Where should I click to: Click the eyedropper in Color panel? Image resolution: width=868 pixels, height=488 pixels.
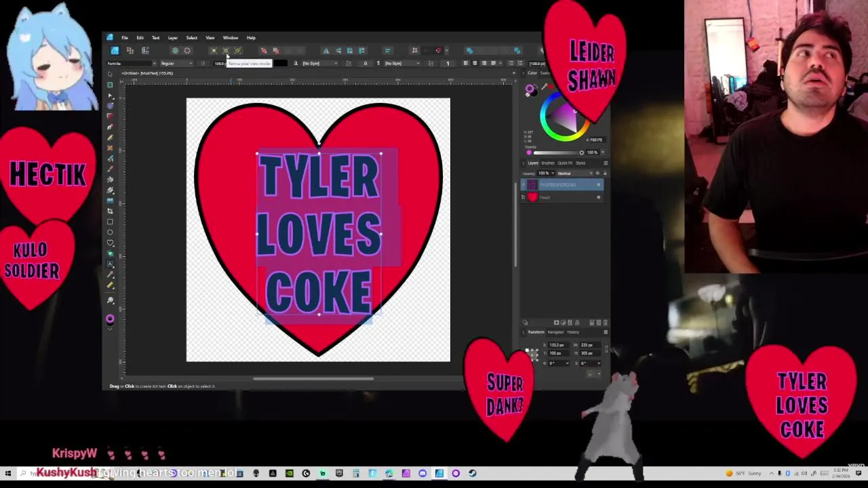pyautogui.click(x=545, y=87)
